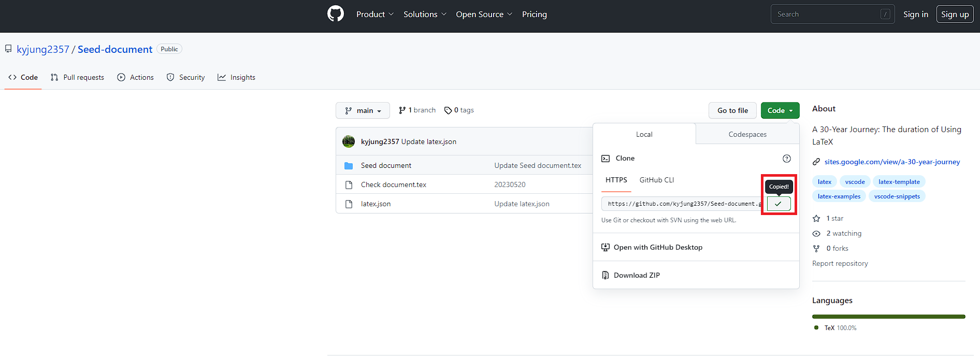
Task: Toggle the green Code dropdown button
Action: click(780, 110)
